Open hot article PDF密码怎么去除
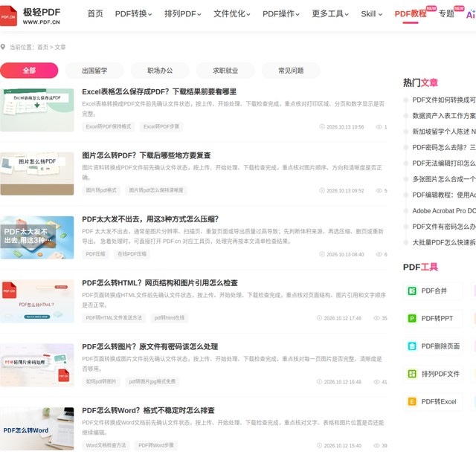 point(444,147)
